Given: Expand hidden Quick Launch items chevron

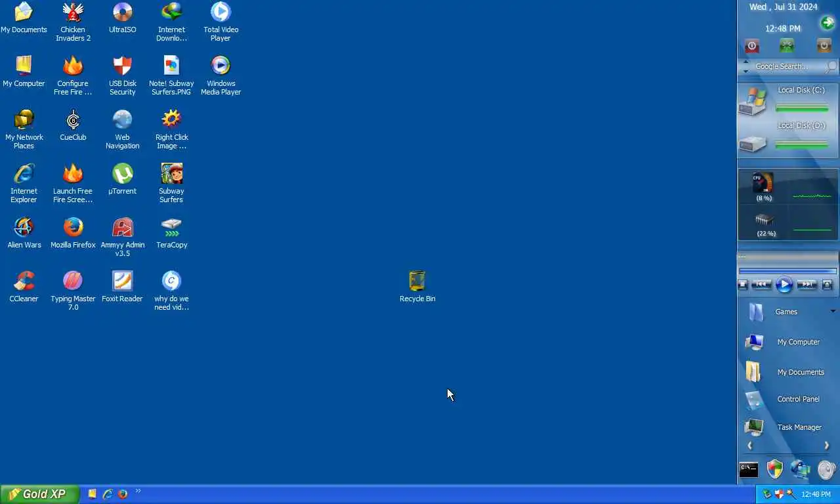Looking at the screenshot, I should coord(138,491).
